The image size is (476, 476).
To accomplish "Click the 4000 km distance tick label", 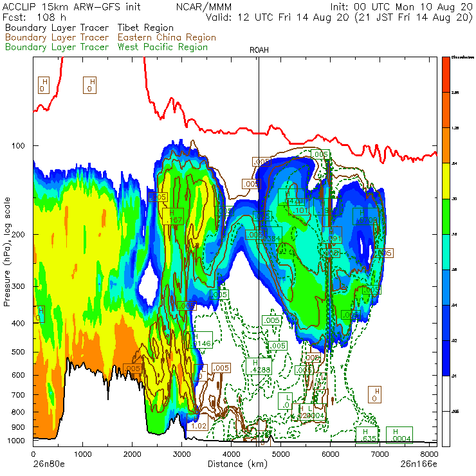I will pyautogui.click(x=232, y=454).
